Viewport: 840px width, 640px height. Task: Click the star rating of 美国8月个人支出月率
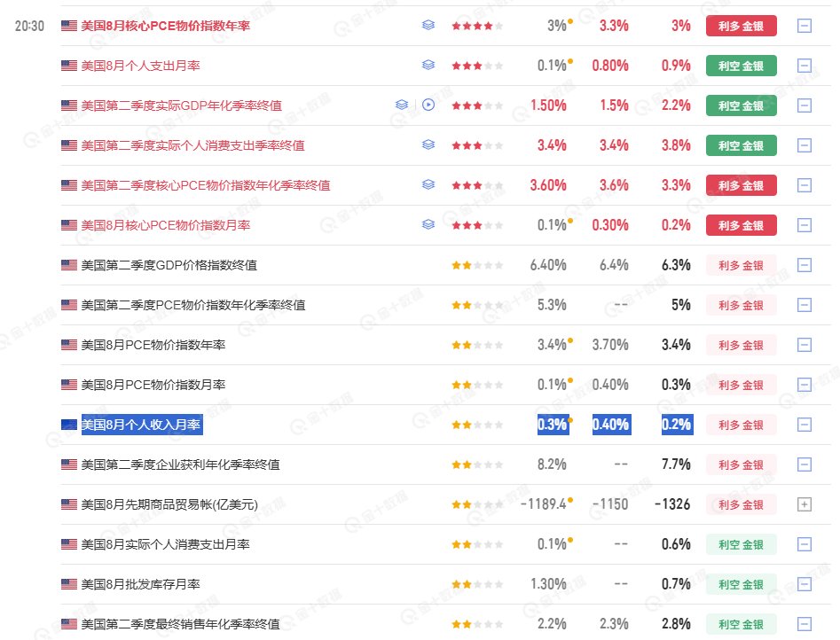click(477, 66)
